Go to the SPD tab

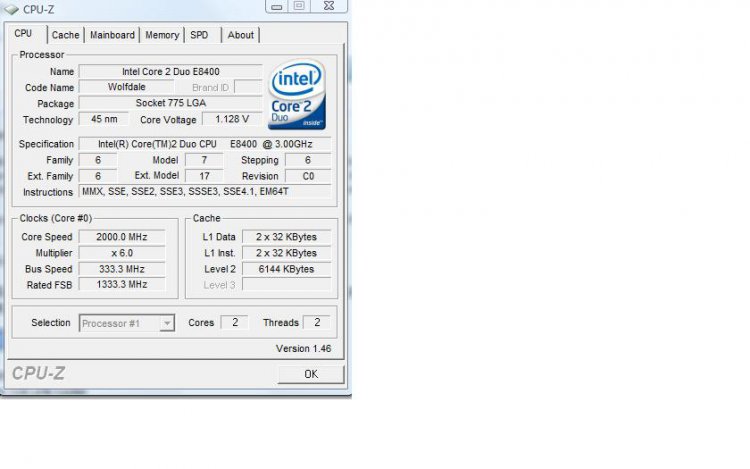(x=199, y=35)
